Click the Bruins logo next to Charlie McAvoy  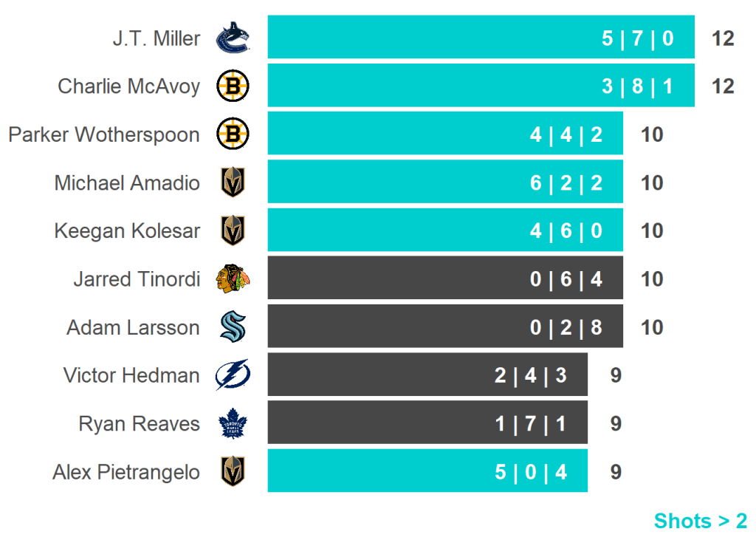click(x=233, y=86)
